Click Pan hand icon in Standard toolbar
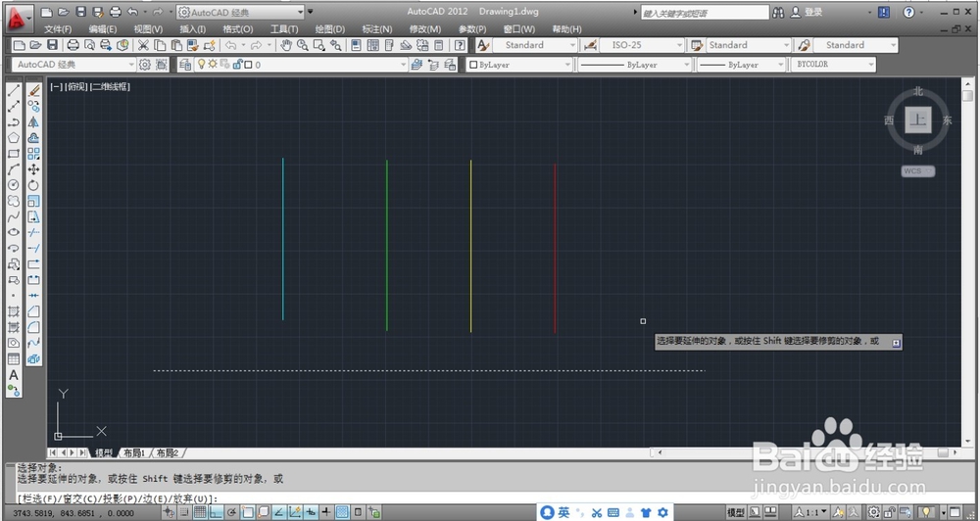 [x=286, y=45]
